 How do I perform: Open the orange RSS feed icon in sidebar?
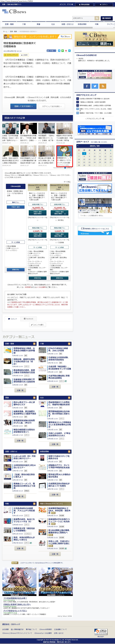pos(103,86)
